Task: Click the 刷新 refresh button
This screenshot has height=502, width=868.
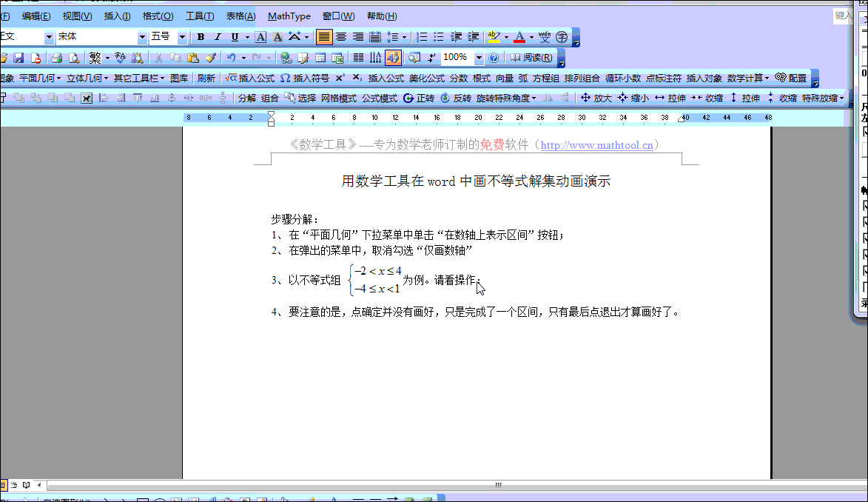Action: [x=206, y=78]
